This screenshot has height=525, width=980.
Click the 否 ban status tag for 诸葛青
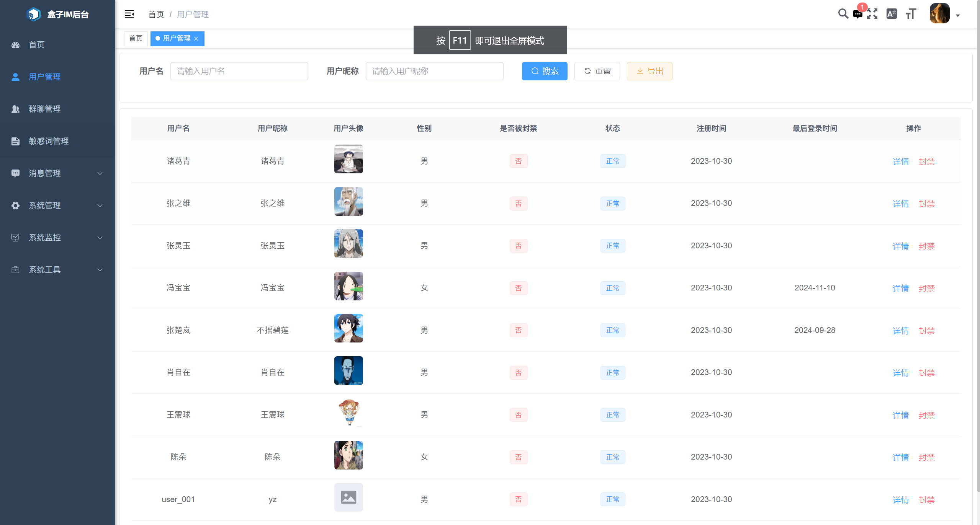click(519, 161)
